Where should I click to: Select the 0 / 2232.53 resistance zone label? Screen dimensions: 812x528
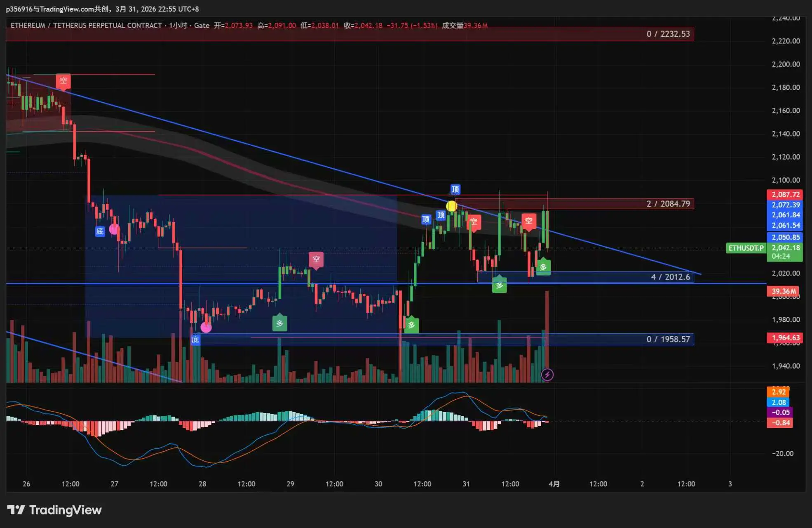pyautogui.click(x=668, y=34)
